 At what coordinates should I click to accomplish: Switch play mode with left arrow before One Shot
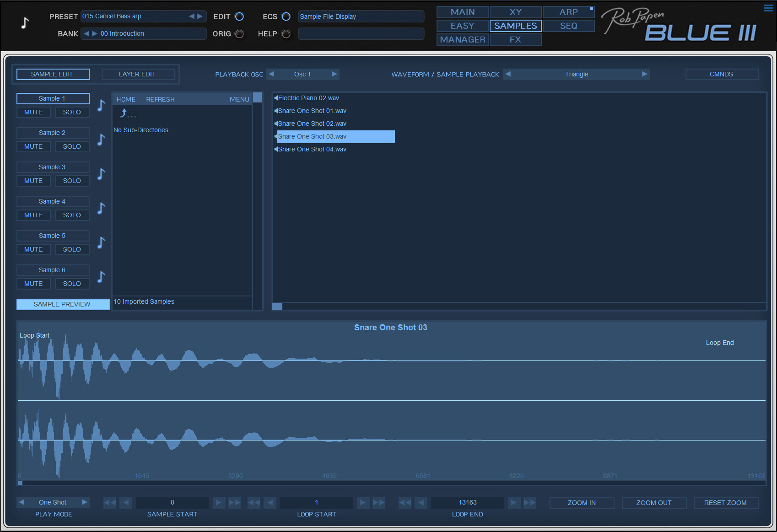pyautogui.click(x=22, y=502)
